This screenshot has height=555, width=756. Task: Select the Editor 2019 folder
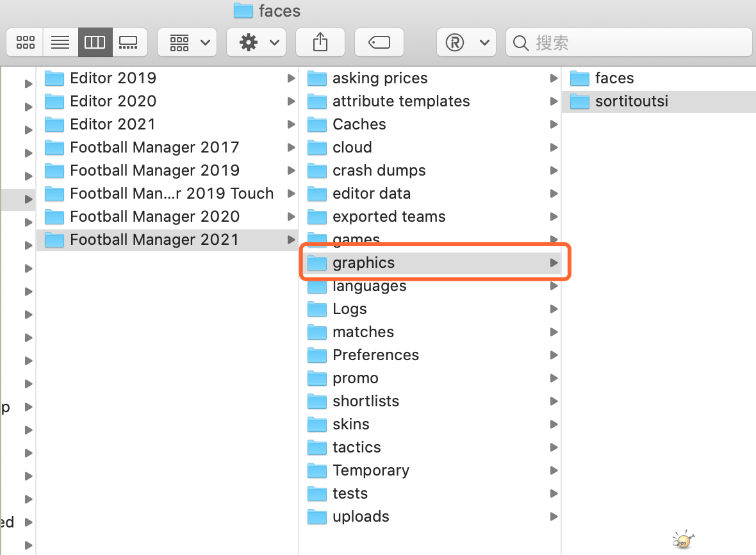[x=167, y=78]
